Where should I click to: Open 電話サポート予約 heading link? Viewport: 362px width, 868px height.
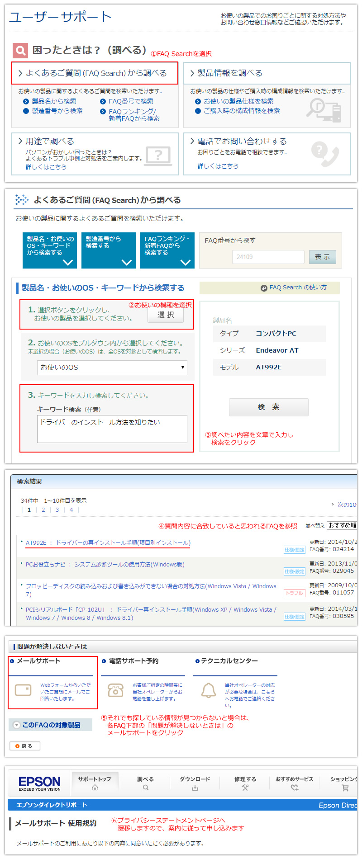133,661
